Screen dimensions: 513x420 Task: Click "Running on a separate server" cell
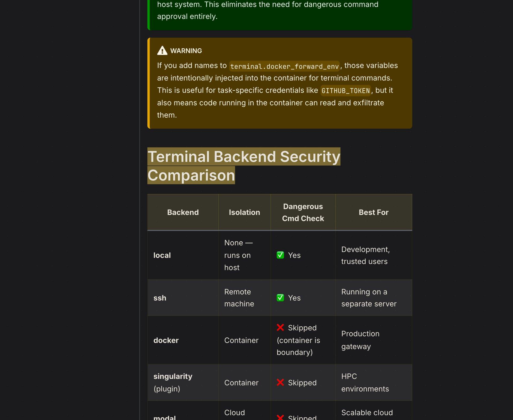pos(374,298)
